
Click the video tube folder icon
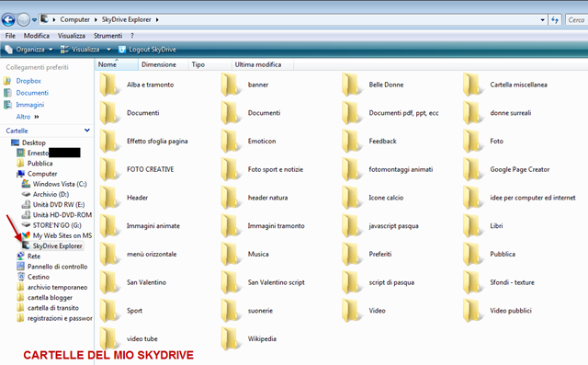(x=109, y=338)
